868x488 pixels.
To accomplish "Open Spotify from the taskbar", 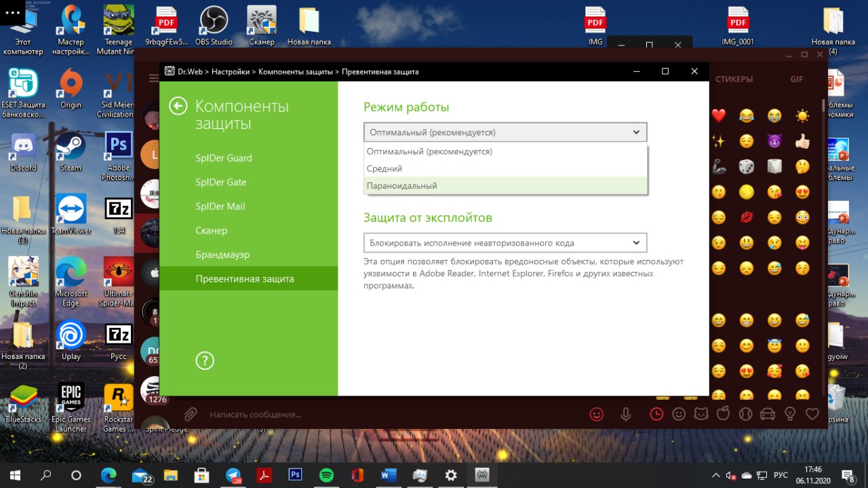I will pos(326,474).
